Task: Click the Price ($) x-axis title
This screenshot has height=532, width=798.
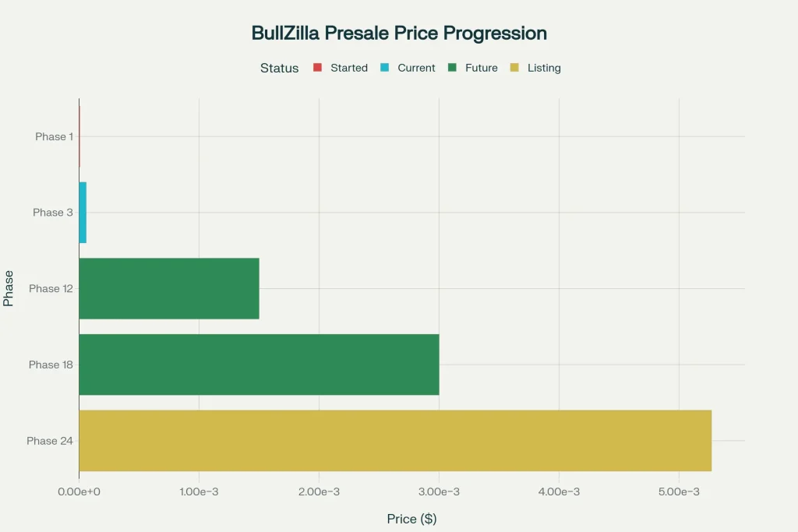Action: (x=411, y=519)
